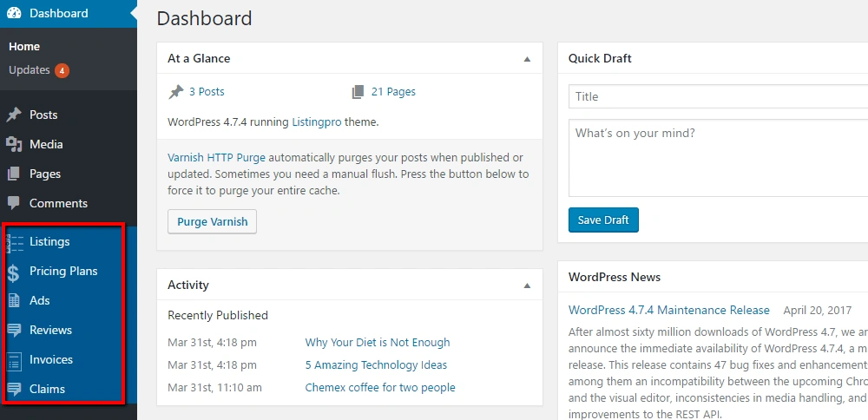Click the Comments speech bubble icon

pyautogui.click(x=14, y=203)
